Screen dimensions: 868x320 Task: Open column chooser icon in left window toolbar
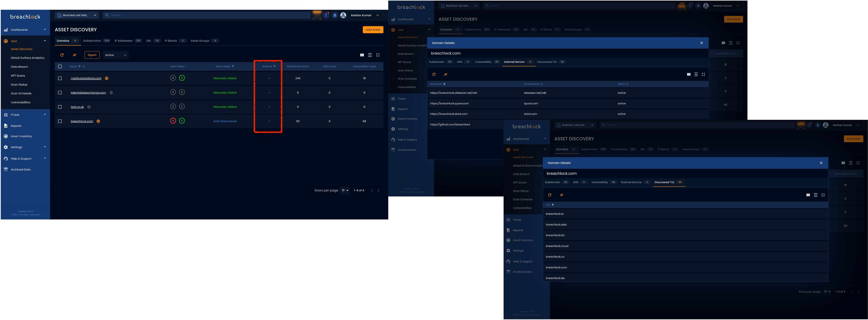362,55
